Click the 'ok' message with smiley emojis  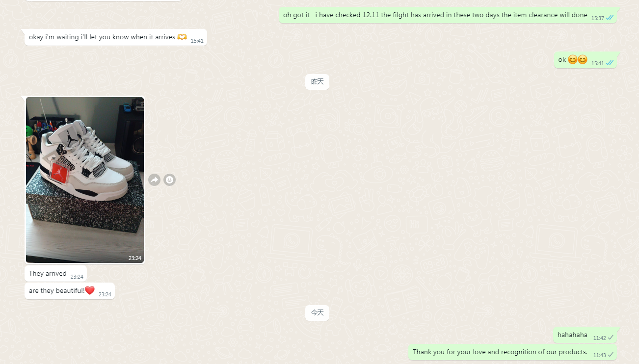[x=585, y=60]
